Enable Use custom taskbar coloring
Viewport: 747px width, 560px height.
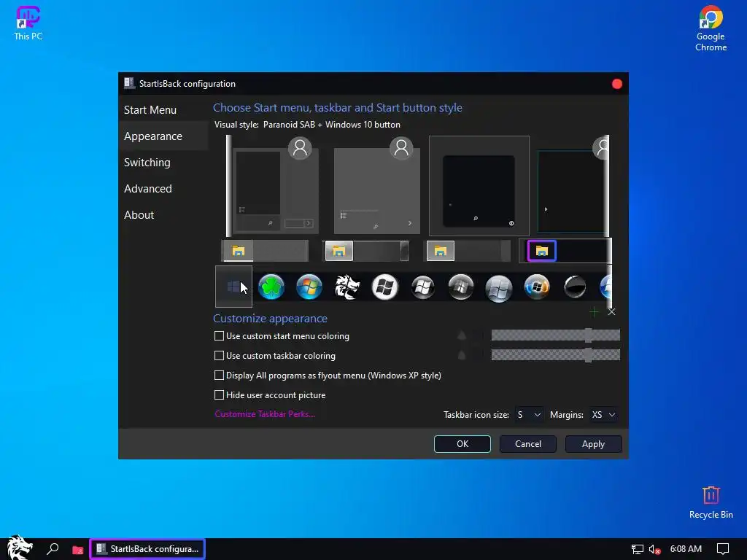click(x=219, y=356)
